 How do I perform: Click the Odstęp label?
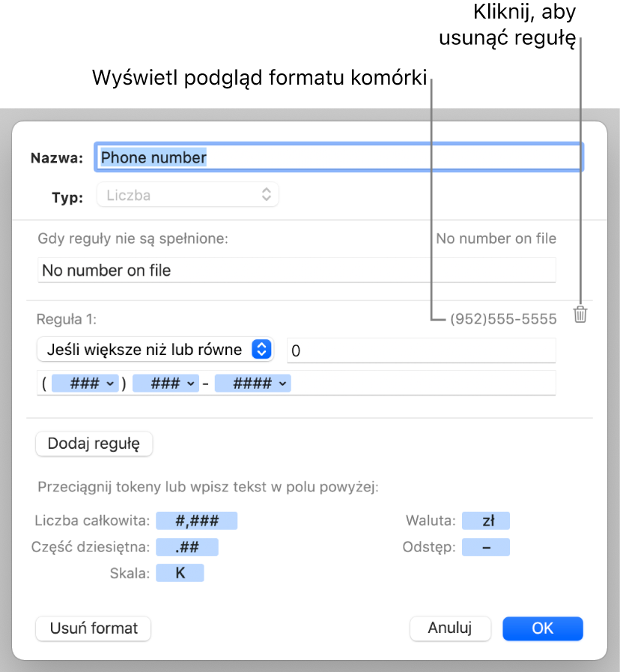coord(429,548)
